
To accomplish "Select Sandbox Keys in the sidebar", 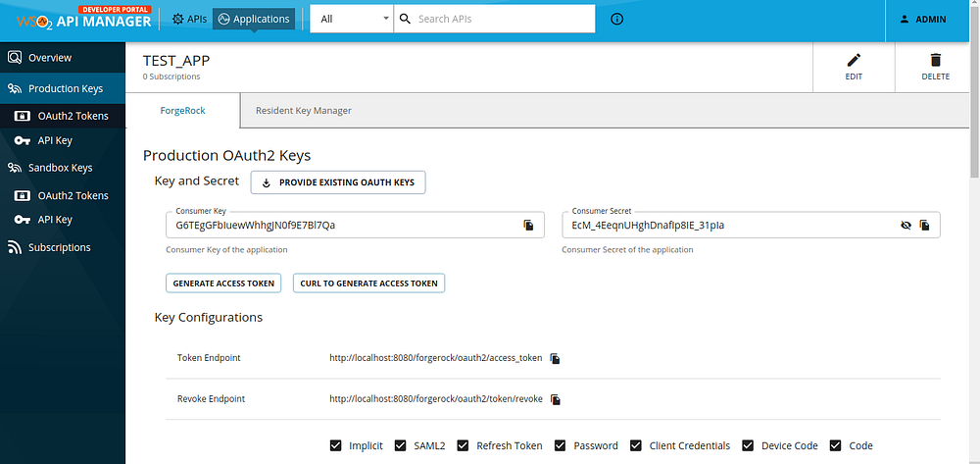I will [63, 168].
